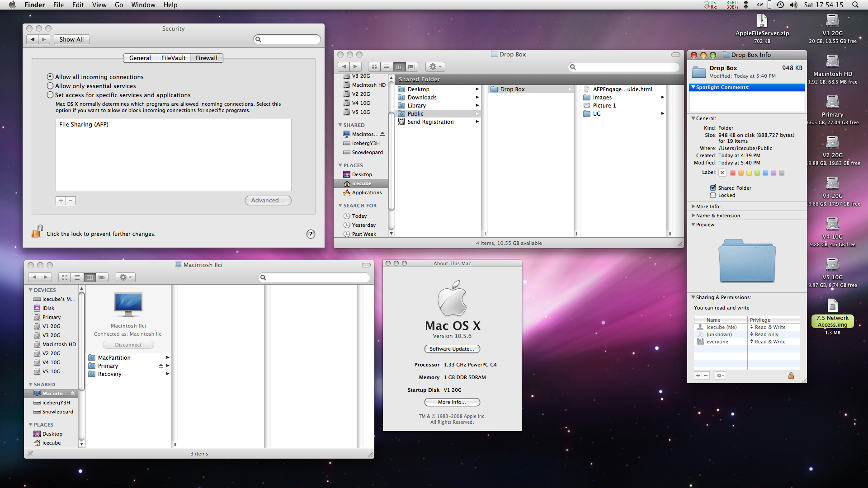This screenshot has height=488, width=868.
Task: Select Recovery folder in Macintosh IIci window
Action: pos(129,374)
